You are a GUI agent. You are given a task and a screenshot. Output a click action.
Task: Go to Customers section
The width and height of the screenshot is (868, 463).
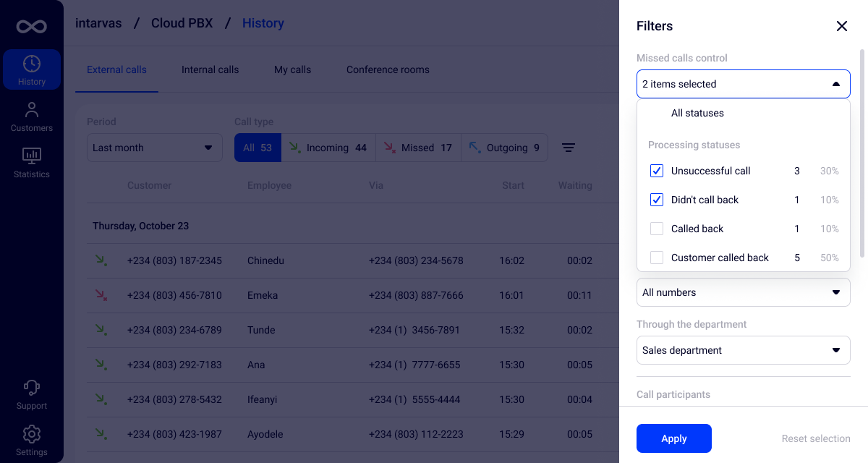coord(32,116)
